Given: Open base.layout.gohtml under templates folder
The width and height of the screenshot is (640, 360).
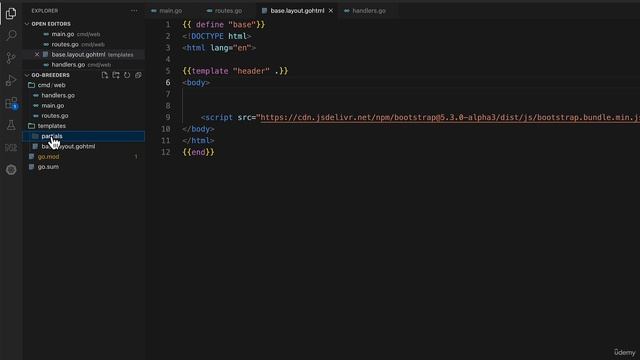Looking at the screenshot, I should click(x=68, y=147).
